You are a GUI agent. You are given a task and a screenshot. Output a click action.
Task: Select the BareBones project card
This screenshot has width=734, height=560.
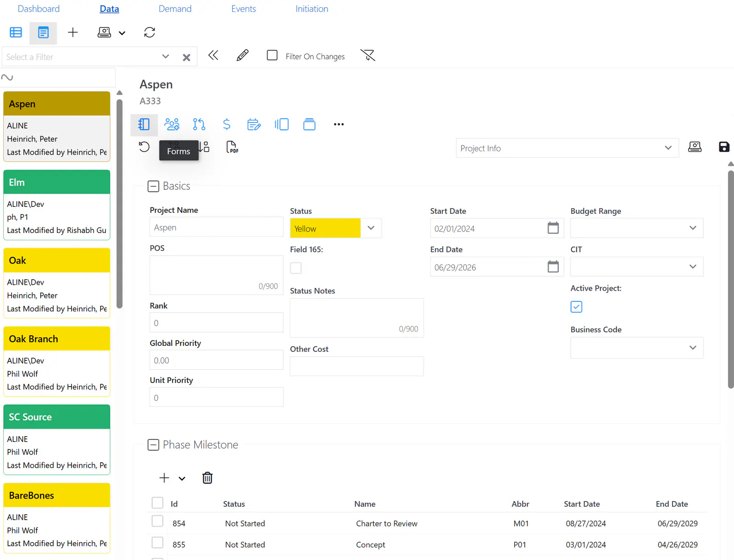point(57,518)
